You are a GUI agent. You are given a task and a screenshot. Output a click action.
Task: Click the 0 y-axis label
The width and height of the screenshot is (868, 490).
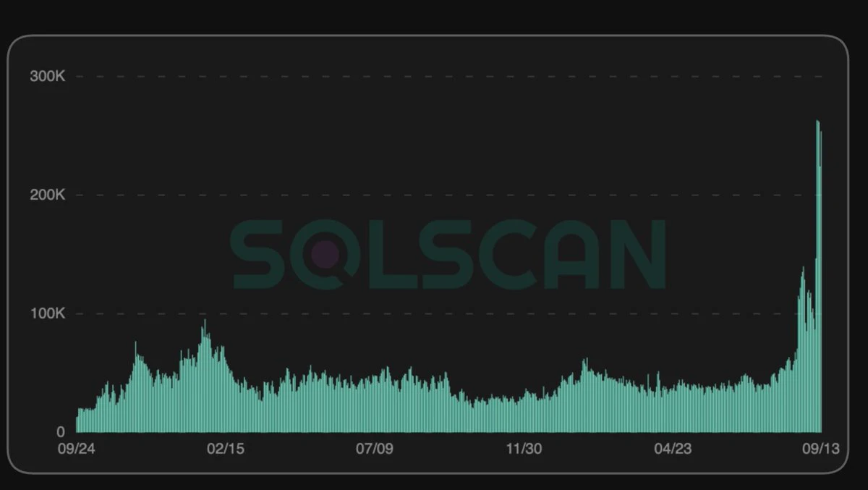tap(62, 432)
